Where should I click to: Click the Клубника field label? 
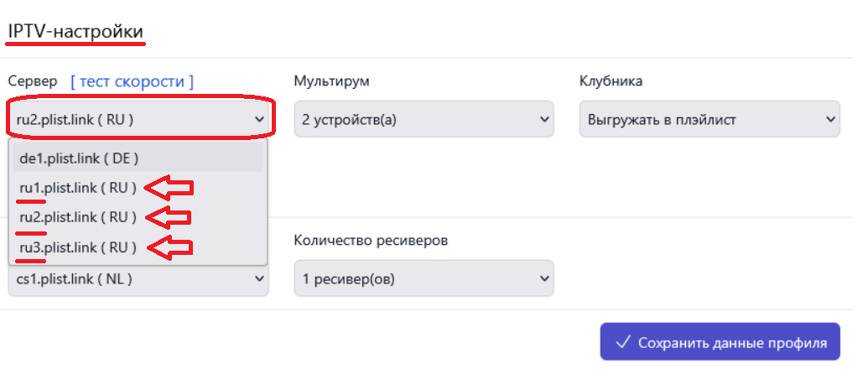pos(611,81)
